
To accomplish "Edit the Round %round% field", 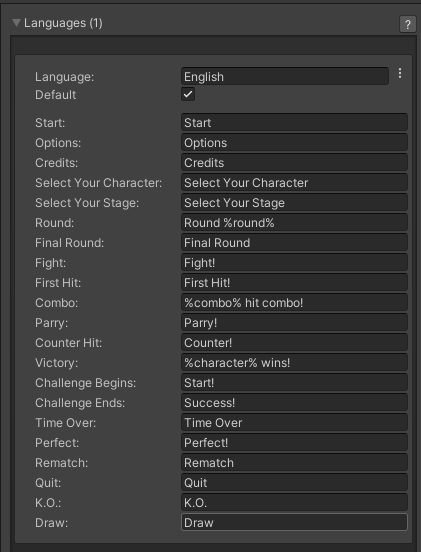I will (294, 222).
